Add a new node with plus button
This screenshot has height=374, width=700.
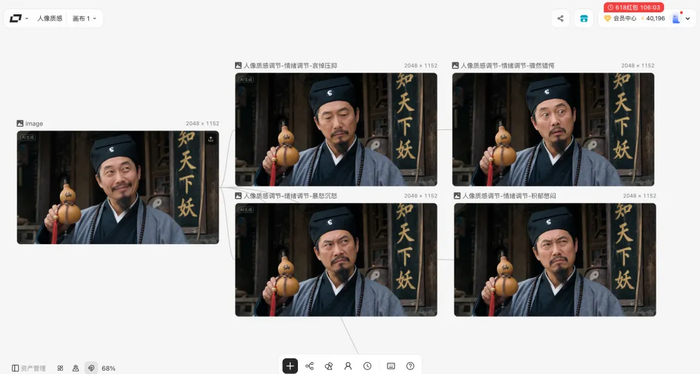coord(290,366)
